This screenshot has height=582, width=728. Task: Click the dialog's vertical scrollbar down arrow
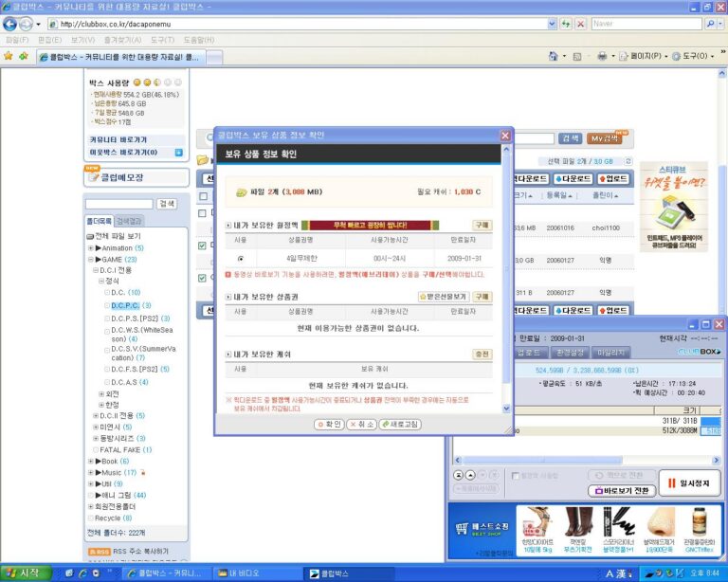pos(506,409)
